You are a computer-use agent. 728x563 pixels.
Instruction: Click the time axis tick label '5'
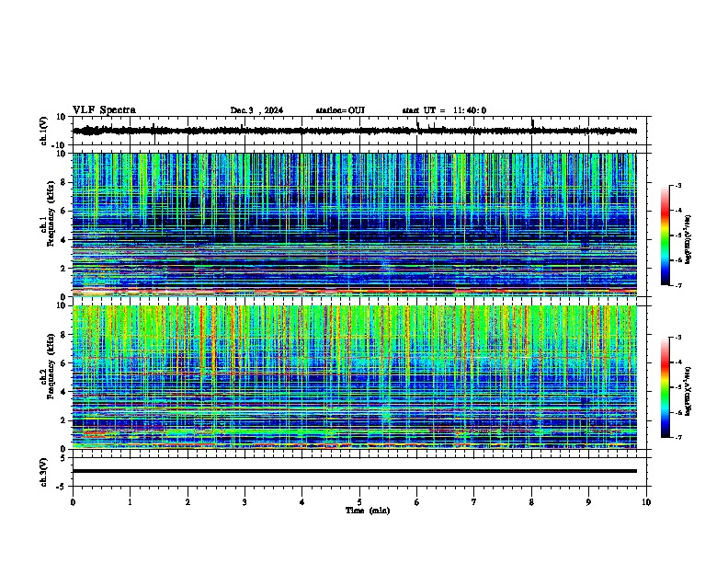tap(359, 502)
